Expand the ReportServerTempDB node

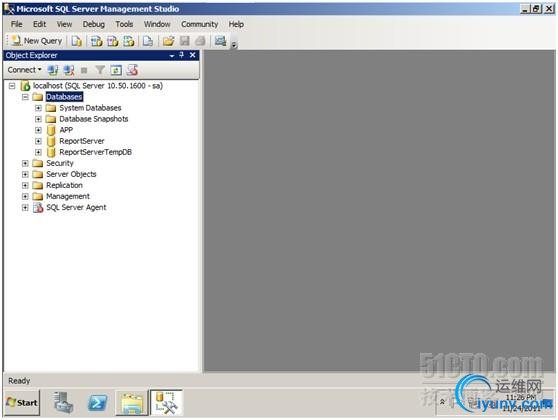(38, 152)
